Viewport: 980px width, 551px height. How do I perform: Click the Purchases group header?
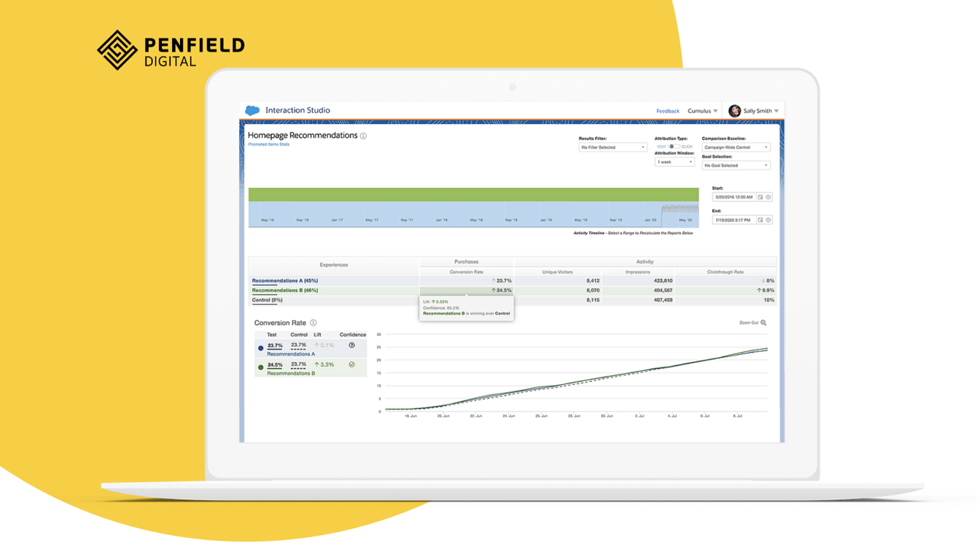pyautogui.click(x=466, y=262)
